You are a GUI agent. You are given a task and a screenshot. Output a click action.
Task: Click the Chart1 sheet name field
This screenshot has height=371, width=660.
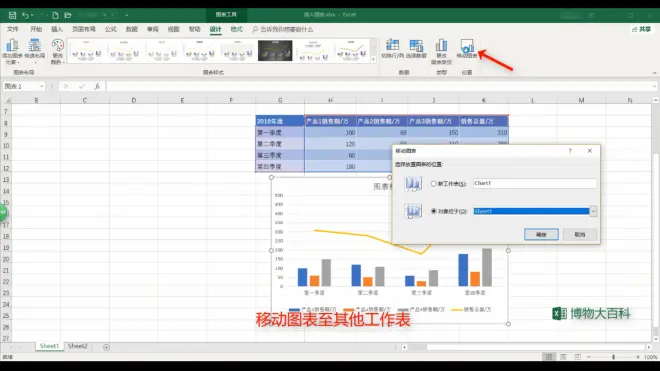click(x=535, y=183)
